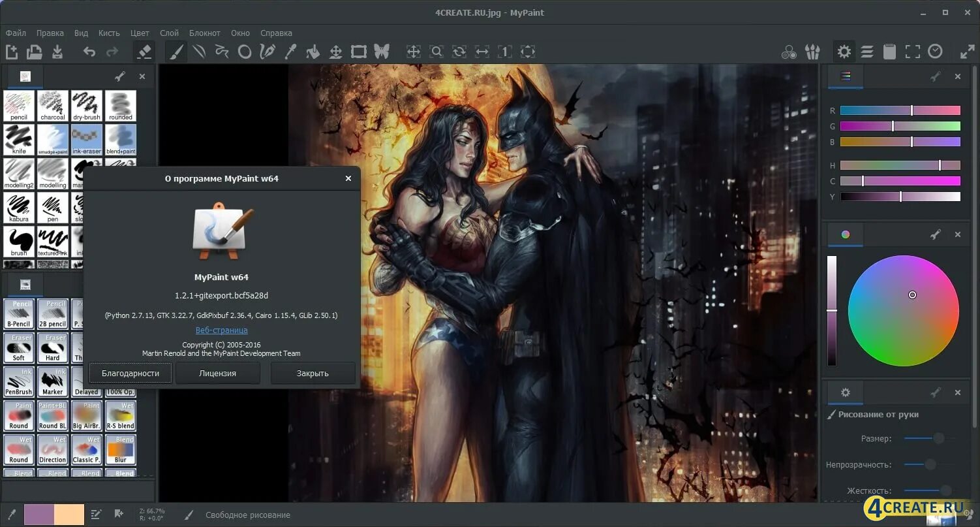Undo the last action
This screenshot has height=527, width=980.
89,52
